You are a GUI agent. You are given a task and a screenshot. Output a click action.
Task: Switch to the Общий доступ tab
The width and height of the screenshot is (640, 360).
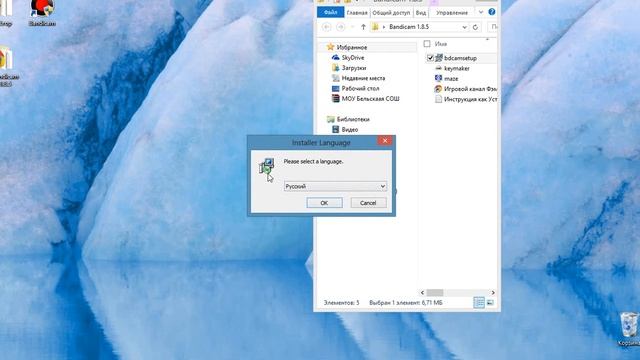pos(391,13)
